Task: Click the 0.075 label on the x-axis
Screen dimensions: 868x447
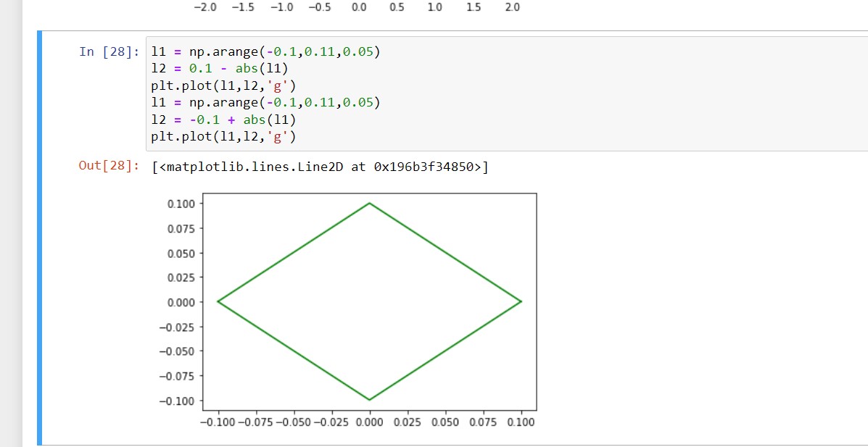Action: [x=483, y=422]
